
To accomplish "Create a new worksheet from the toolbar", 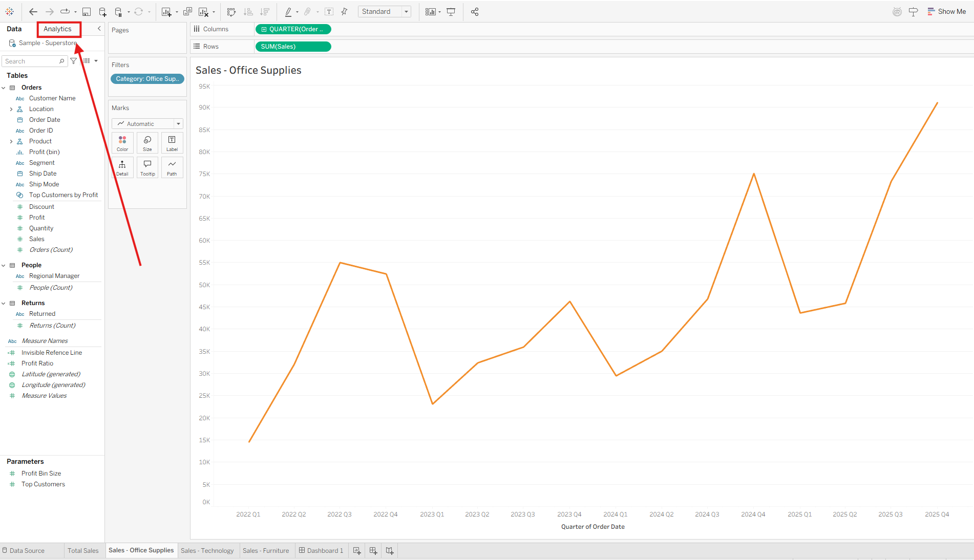I will (166, 12).
